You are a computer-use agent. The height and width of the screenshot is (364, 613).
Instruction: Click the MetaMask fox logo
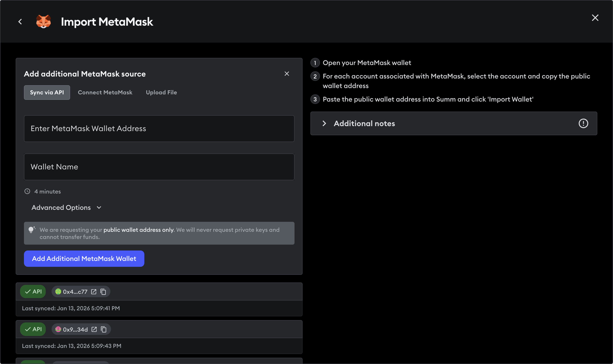point(44,22)
